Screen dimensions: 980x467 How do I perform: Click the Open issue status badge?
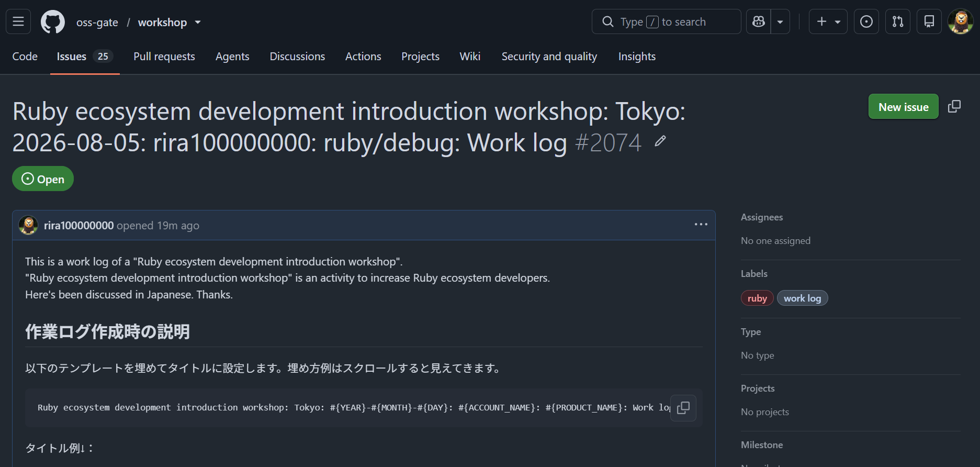[x=43, y=179]
